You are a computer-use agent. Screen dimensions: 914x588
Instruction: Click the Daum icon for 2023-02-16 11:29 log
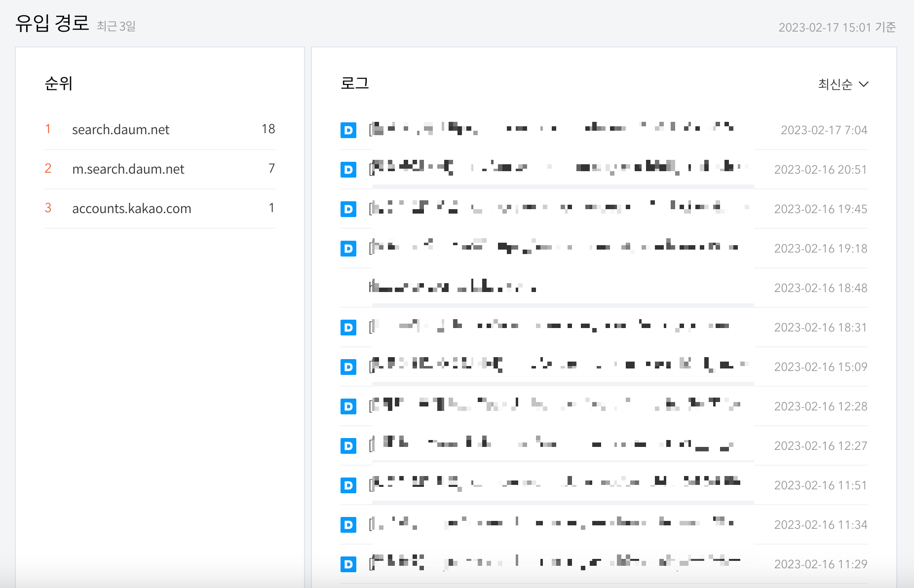[x=348, y=564]
